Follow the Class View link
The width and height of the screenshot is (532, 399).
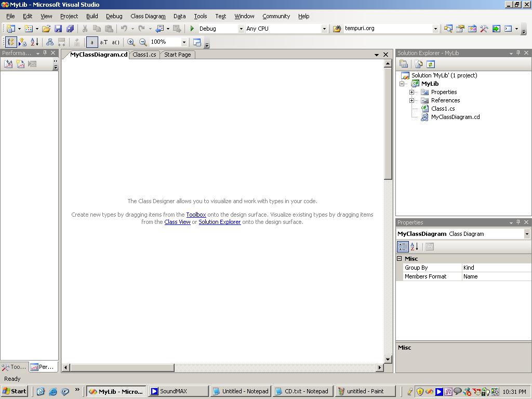tap(178, 222)
